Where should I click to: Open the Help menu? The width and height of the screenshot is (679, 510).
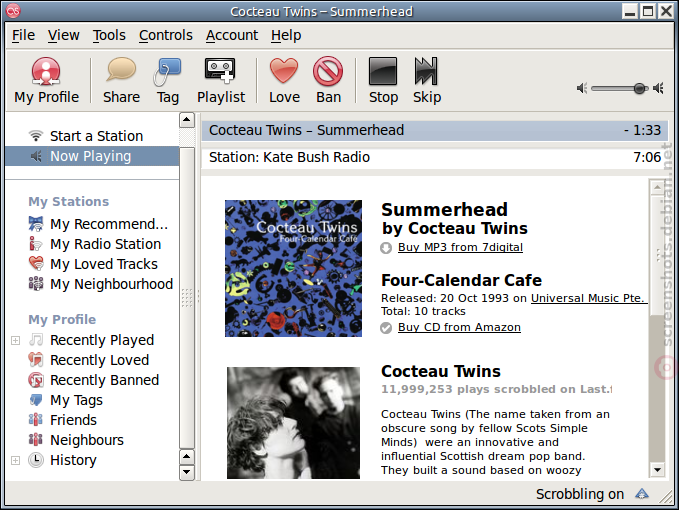tap(286, 35)
